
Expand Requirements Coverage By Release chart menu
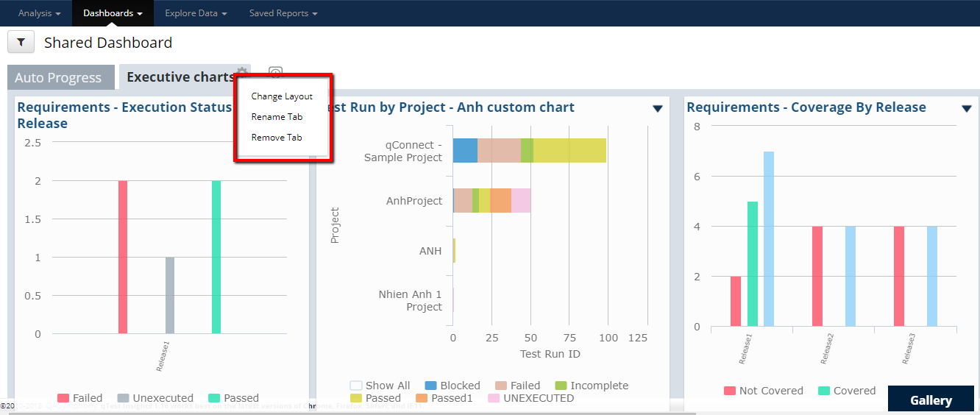pos(967,109)
